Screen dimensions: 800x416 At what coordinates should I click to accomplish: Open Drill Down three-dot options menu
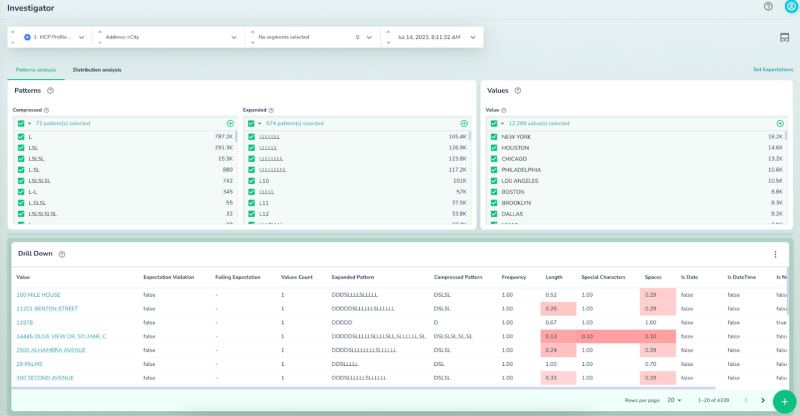click(x=775, y=254)
